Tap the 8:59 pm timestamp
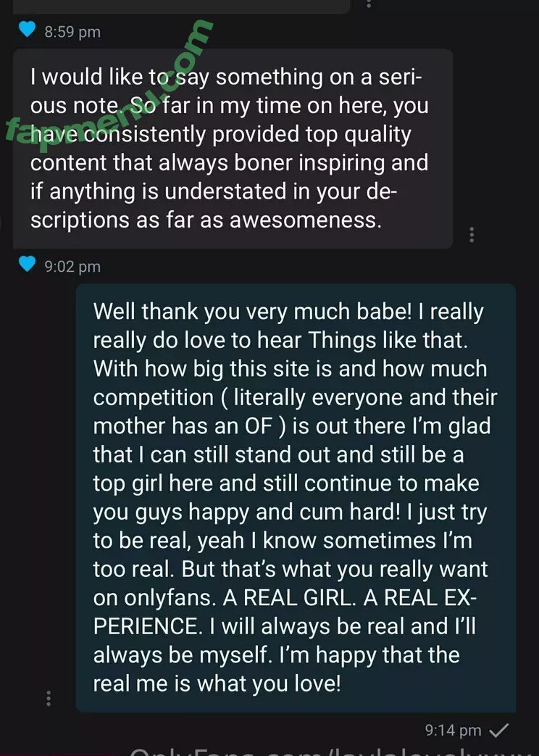This screenshot has width=539, height=756. (x=72, y=32)
